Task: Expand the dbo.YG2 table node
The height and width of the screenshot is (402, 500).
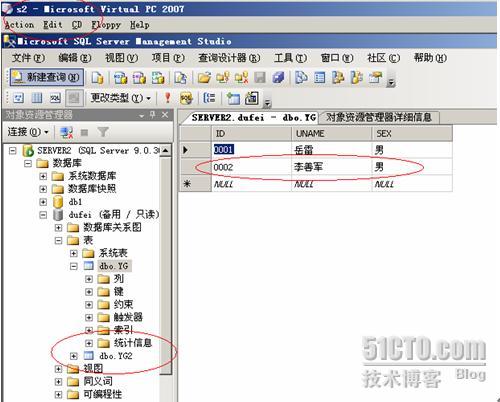Action: click(x=74, y=356)
